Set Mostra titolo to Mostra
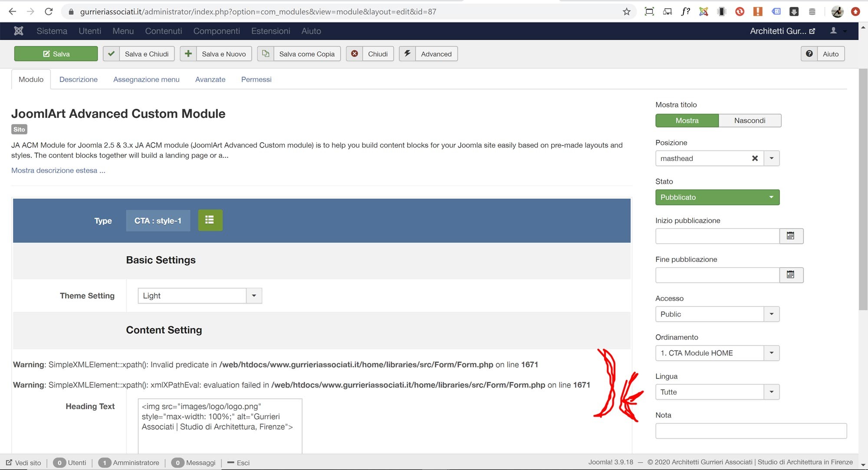This screenshot has height=470, width=868. (x=687, y=121)
